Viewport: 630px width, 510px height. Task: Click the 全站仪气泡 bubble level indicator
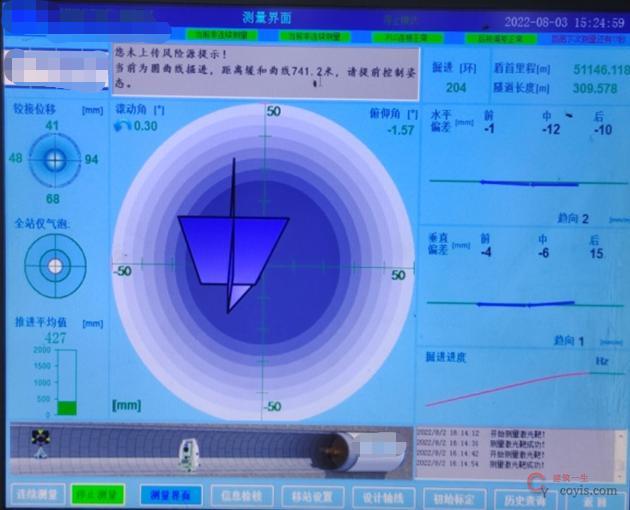[x=55, y=266]
